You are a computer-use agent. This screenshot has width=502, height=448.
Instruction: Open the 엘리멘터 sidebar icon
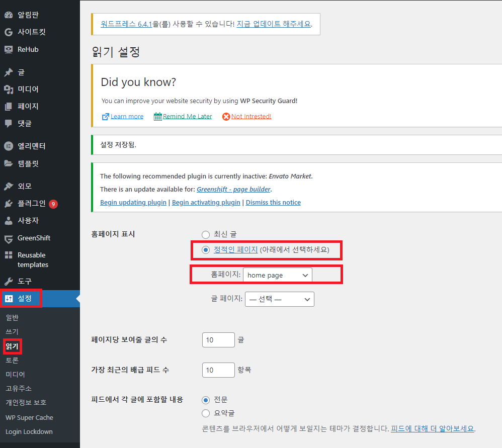(x=9, y=146)
